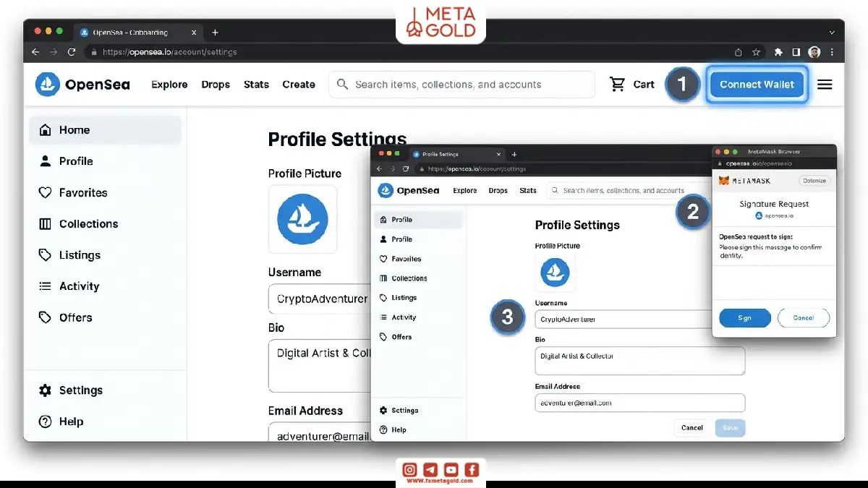868x488 pixels.
Task: Open a new tab in the small Profile Settings window
Action: tap(514, 154)
